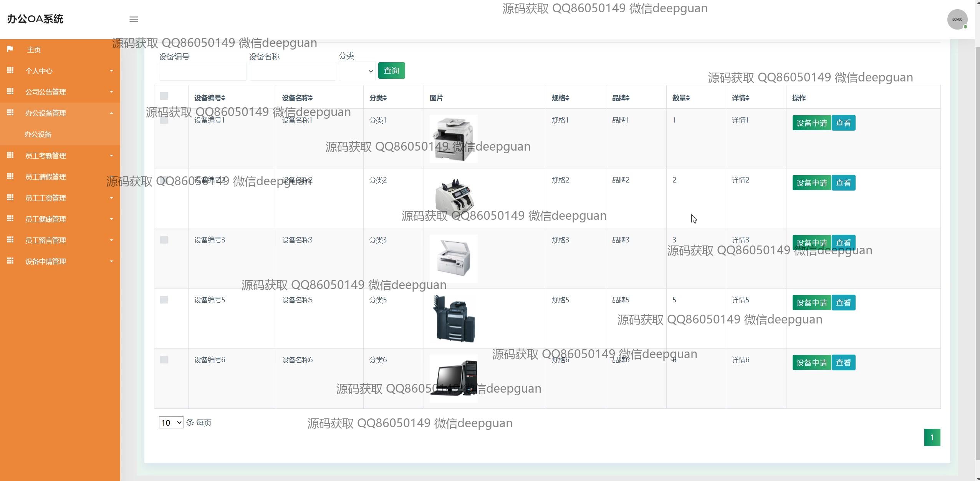Click grid icon next to 员工考勤管理
The image size is (980, 481).
point(10,155)
